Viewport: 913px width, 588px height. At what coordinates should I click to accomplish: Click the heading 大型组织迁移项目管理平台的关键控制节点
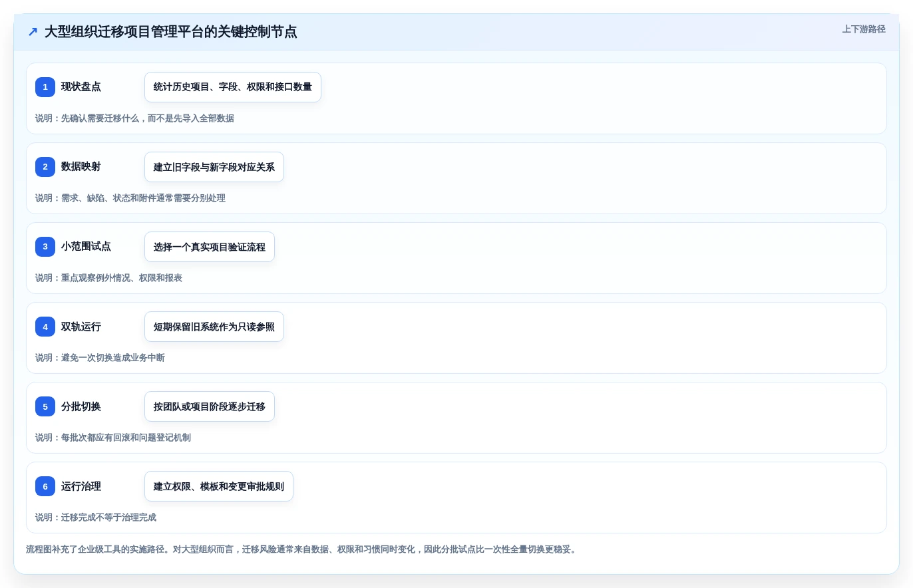[x=171, y=32]
